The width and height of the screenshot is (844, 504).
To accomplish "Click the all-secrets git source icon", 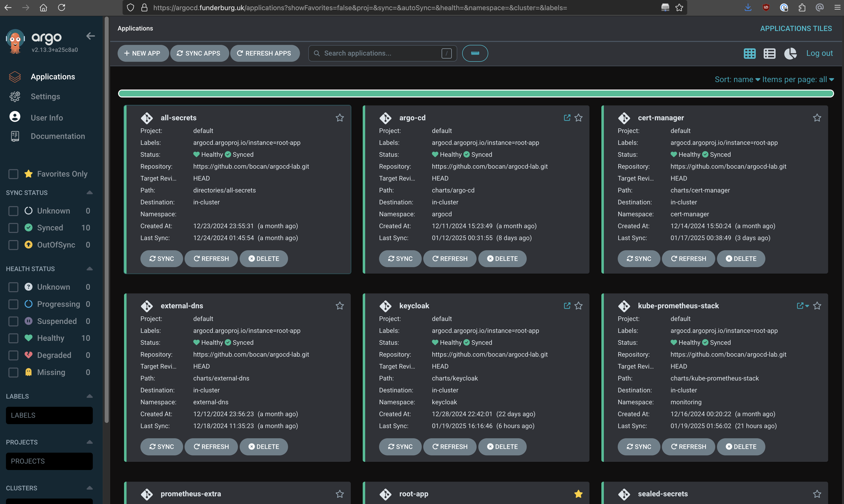I will click(x=147, y=118).
